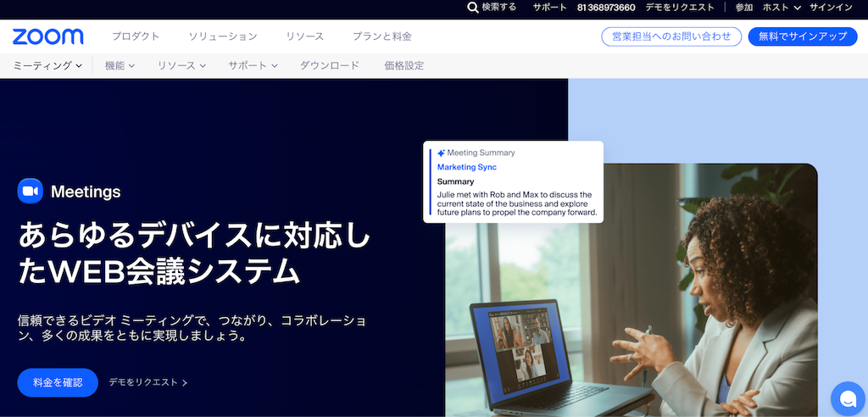The height and width of the screenshot is (417, 868).
Task: Click the search magnifier icon
Action: pos(473,7)
